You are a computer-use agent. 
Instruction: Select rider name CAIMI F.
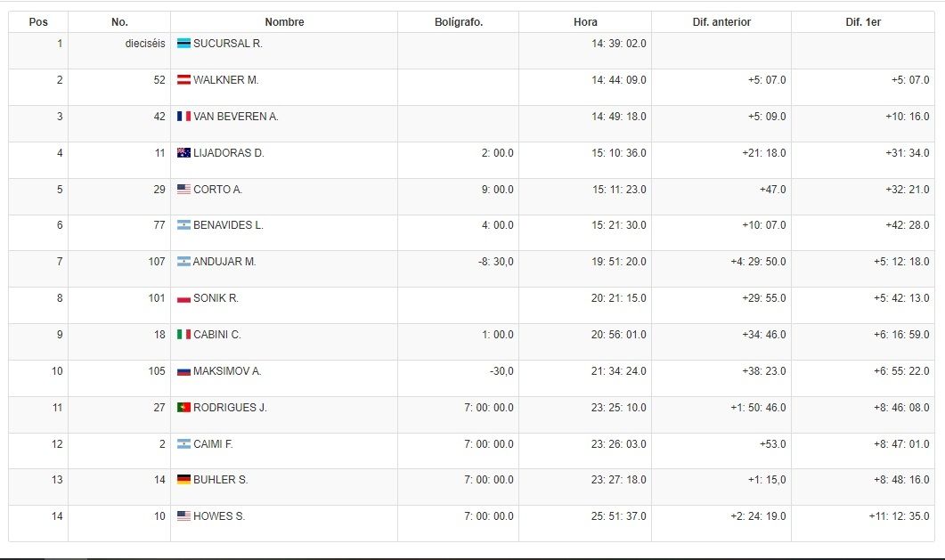coord(213,443)
